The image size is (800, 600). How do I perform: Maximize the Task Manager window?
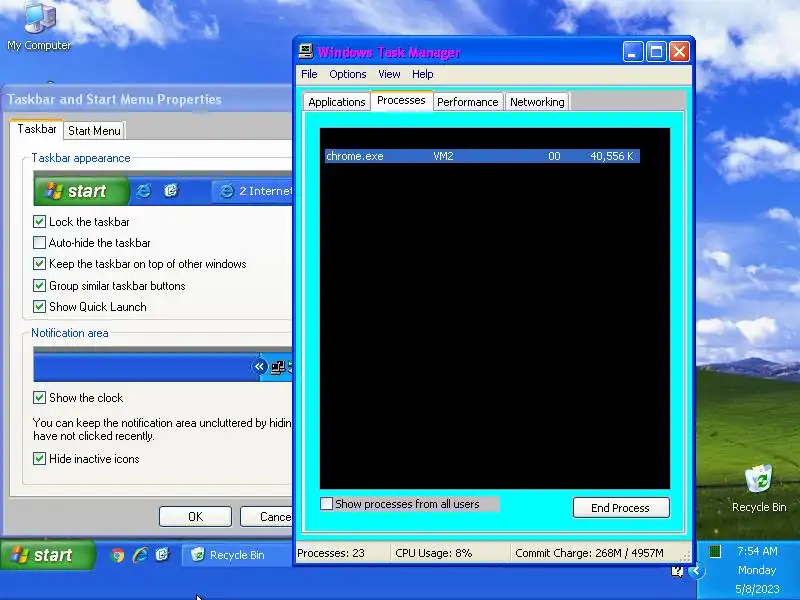656,52
